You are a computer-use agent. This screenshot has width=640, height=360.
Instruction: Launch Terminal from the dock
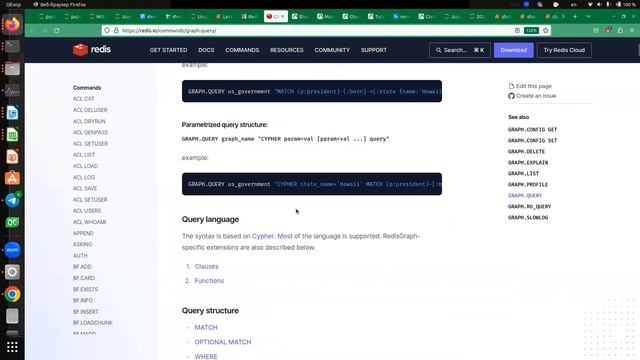click(x=12, y=46)
